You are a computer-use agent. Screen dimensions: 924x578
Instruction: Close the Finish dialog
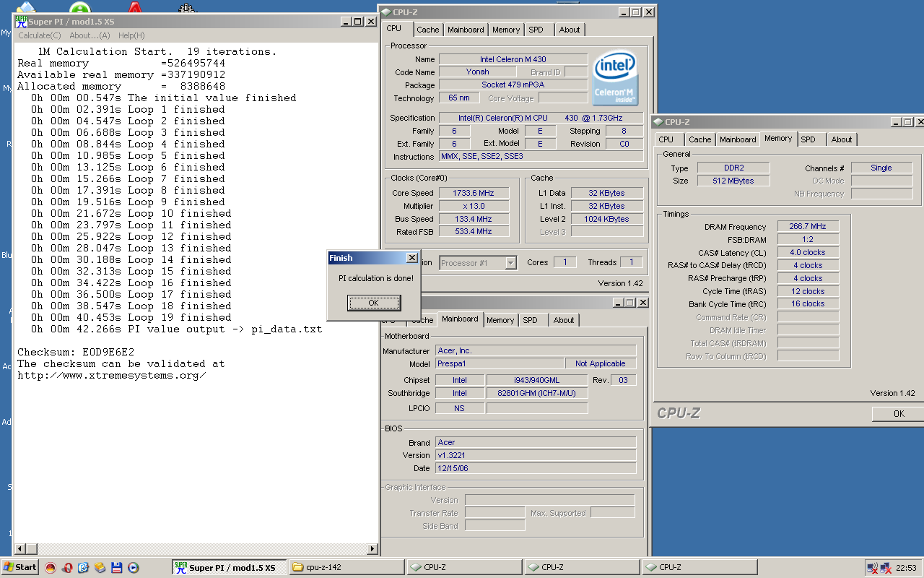tap(411, 258)
